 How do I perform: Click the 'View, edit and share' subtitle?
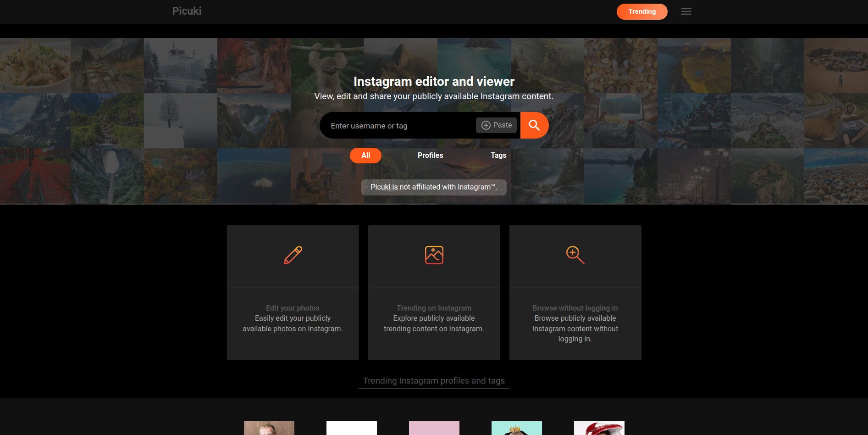click(434, 96)
